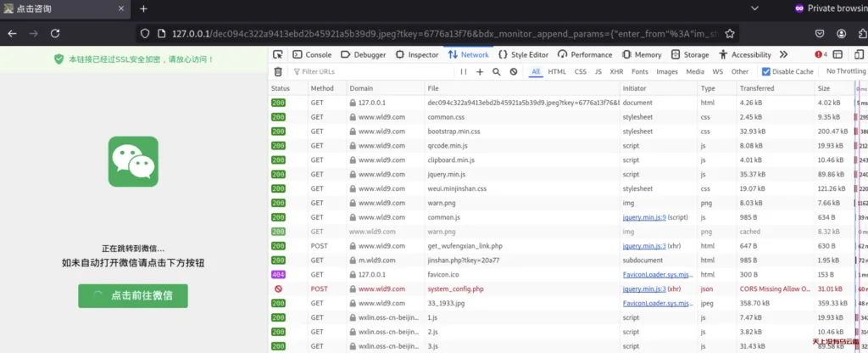Add a new network request
Screen dimensions: 868x353
[x=480, y=71]
